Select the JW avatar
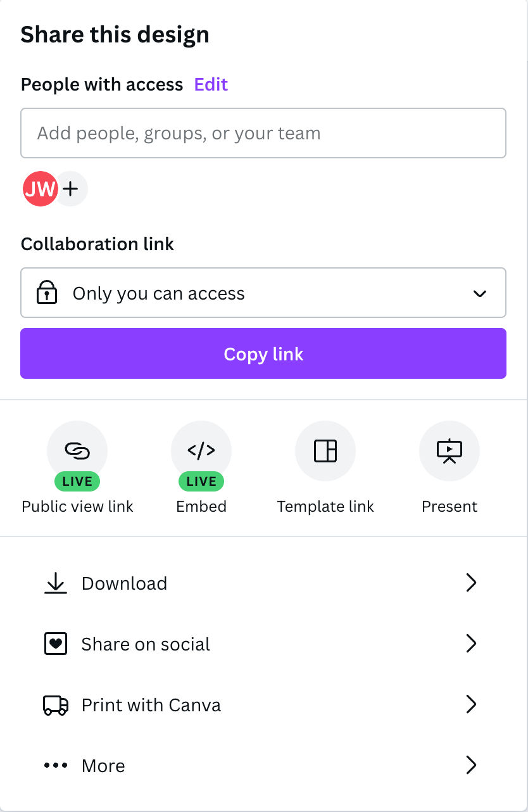This screenshot has height=812, width=528. 40,188
